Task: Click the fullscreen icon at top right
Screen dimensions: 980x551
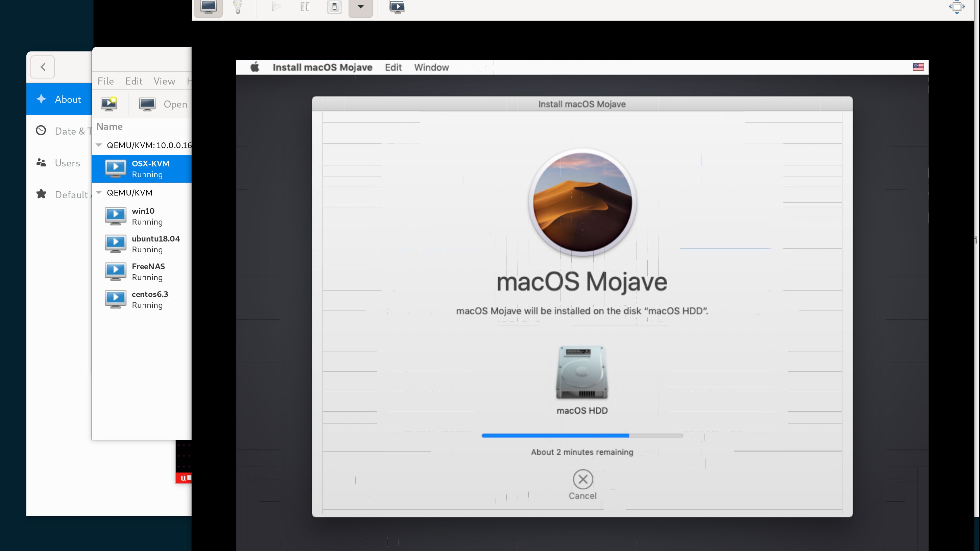Action: [957, 6]
